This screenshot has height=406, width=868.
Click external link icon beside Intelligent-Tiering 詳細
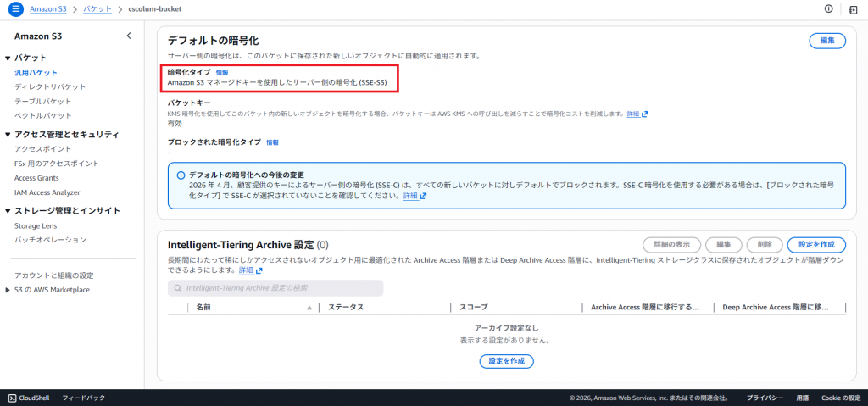pos(259,270)
